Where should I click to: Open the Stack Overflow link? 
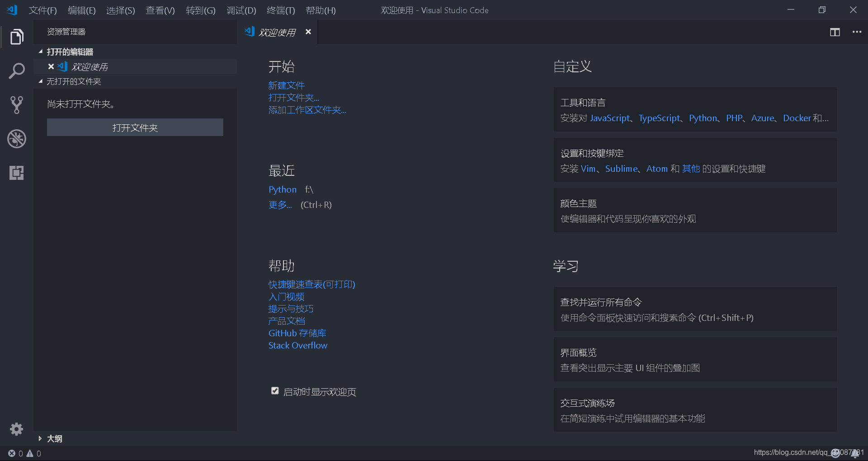298,345
